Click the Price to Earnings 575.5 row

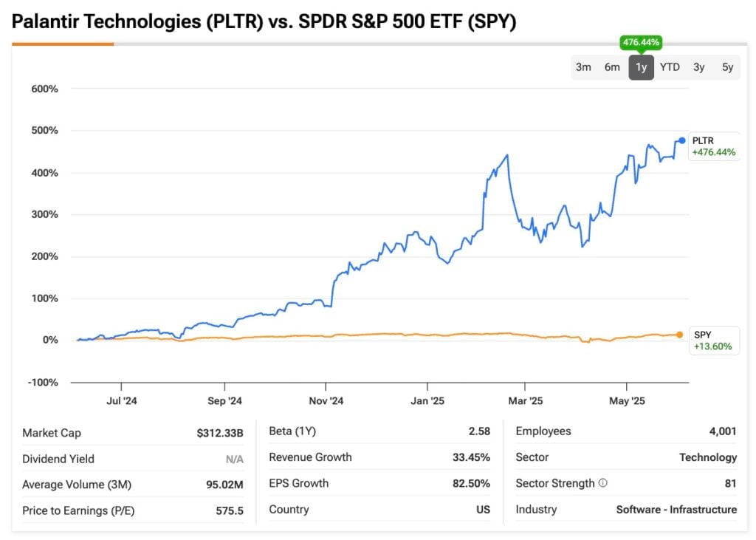point(129,510)
